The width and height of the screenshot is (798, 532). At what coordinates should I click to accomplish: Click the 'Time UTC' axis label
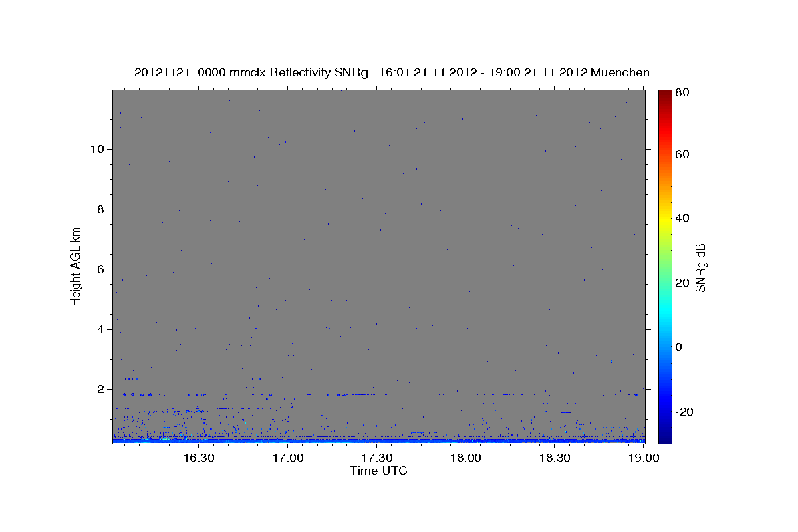378,471
